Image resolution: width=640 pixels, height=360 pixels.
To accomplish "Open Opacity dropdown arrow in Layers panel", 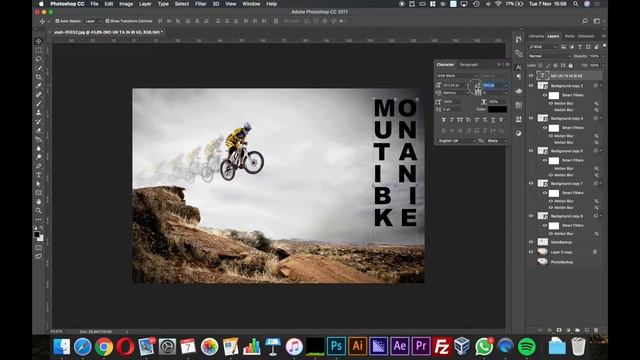I will tap(603, 56).
